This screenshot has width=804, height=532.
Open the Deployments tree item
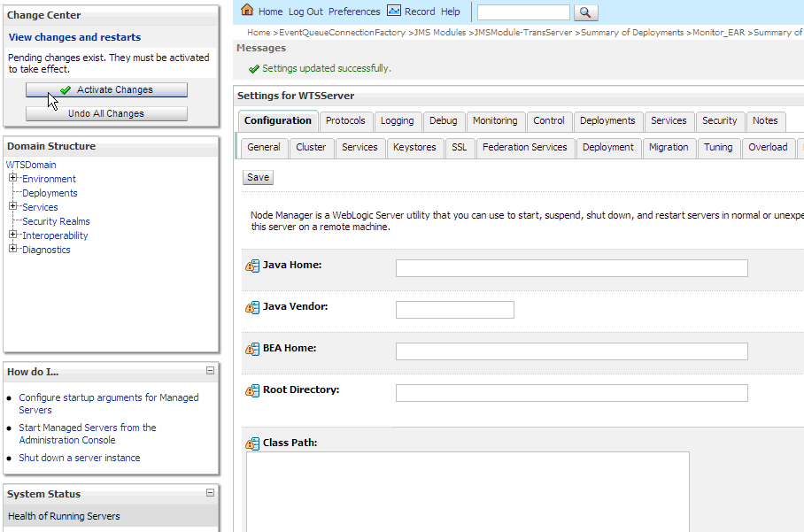click(50, 193)
